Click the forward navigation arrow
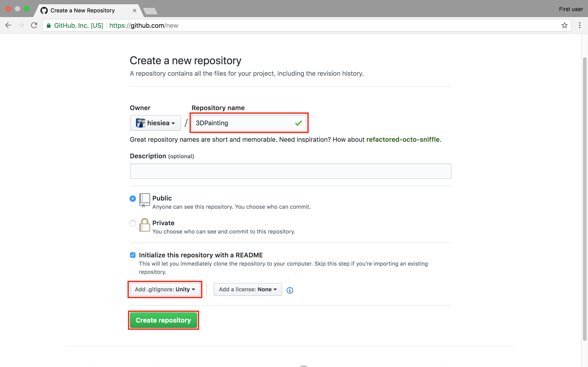The image size is (588, 367). click(21, 25)
